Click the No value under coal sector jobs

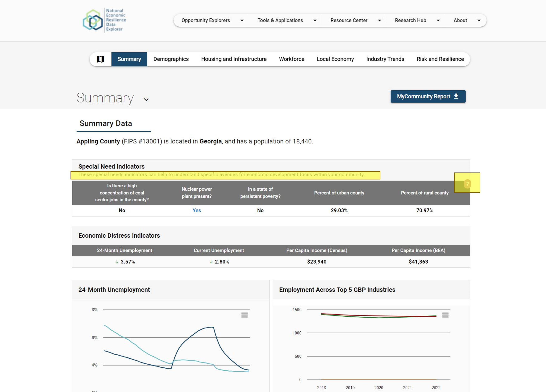tap(122, 210)
